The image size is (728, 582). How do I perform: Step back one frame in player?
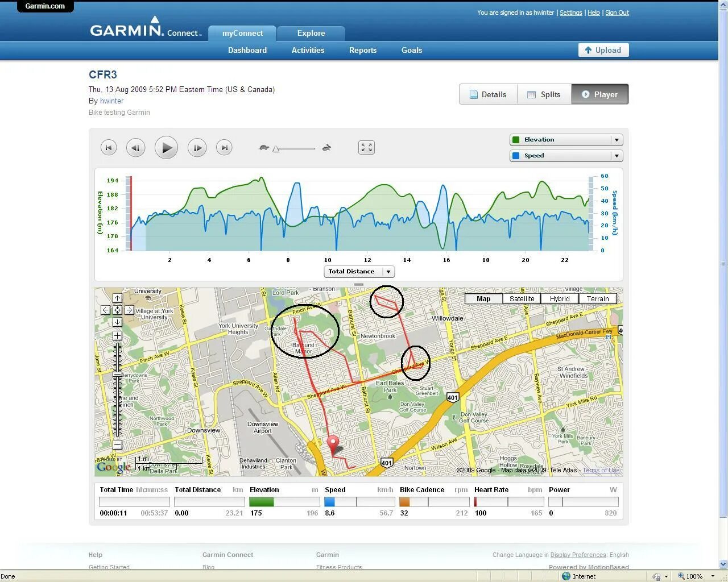tap(135, 148)
